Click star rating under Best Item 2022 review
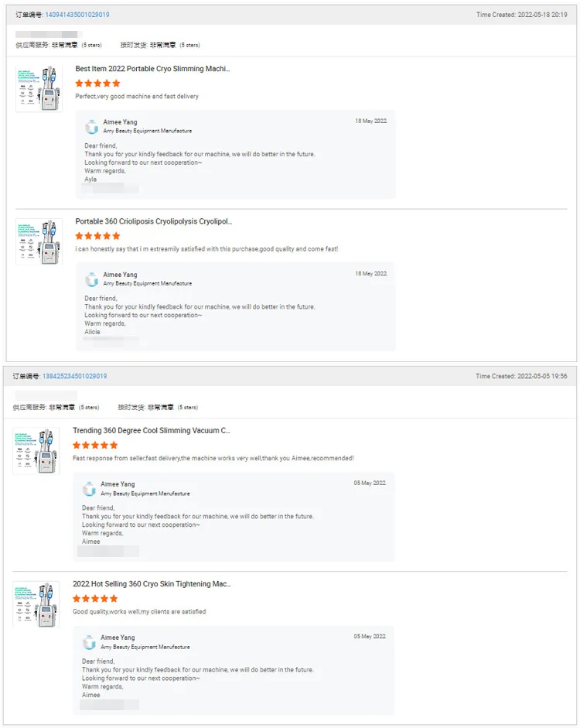The height and width of the screenshot is (728, 580). coord(97,83)
